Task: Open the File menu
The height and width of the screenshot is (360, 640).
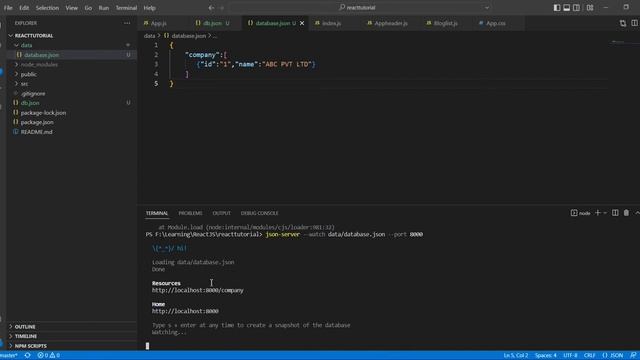Action: (x=8, y=8)
